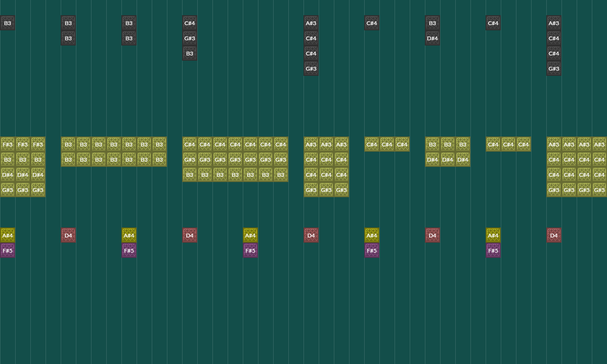Select the dark G#3 block between C#4 and B3
This screenshot has width=607, height=364.
point(190,38)
